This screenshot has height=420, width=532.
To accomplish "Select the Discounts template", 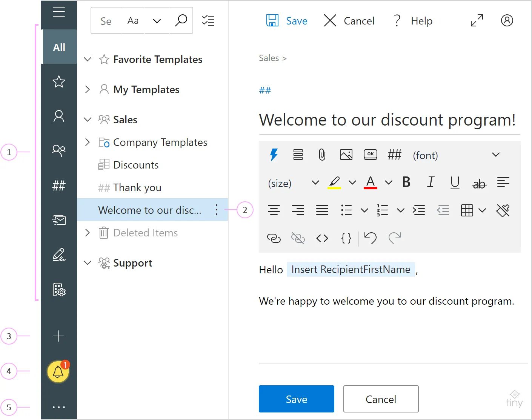I will click(136, 165).
